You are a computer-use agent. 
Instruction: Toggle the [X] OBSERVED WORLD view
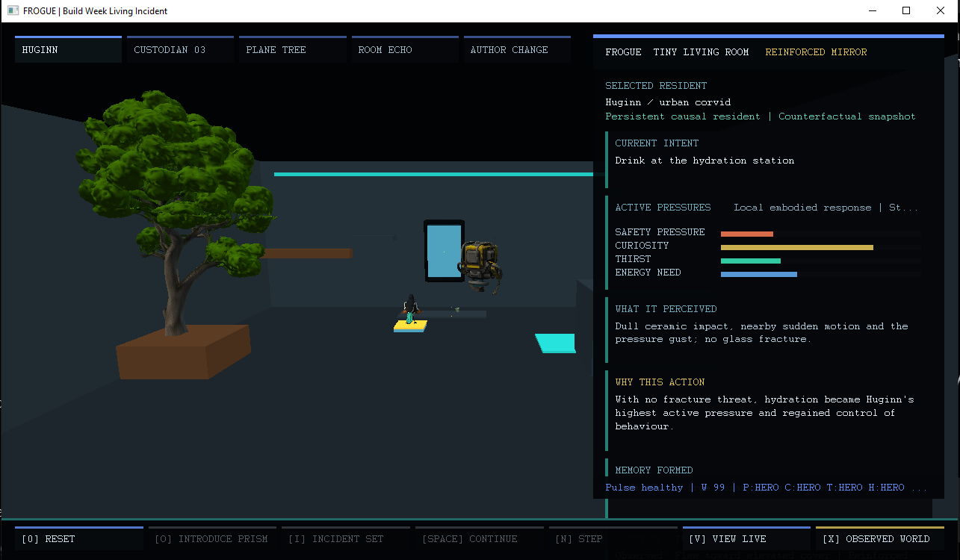880,538
